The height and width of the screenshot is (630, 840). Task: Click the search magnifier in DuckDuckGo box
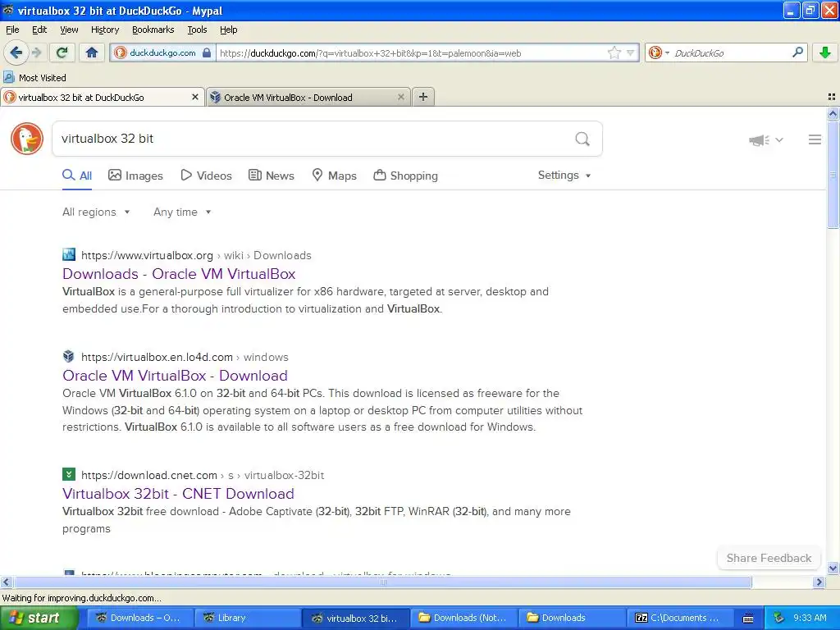(x=582, y=139)
